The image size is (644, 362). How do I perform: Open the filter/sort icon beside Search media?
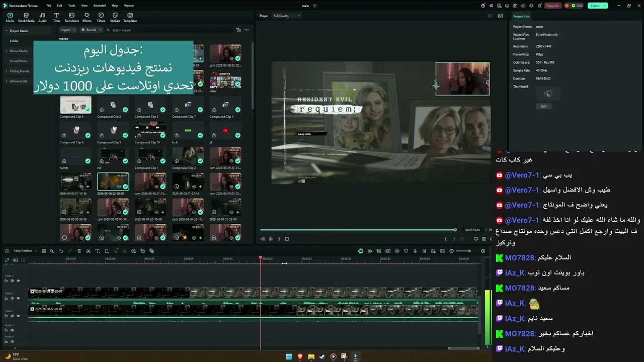click(238, 30)
